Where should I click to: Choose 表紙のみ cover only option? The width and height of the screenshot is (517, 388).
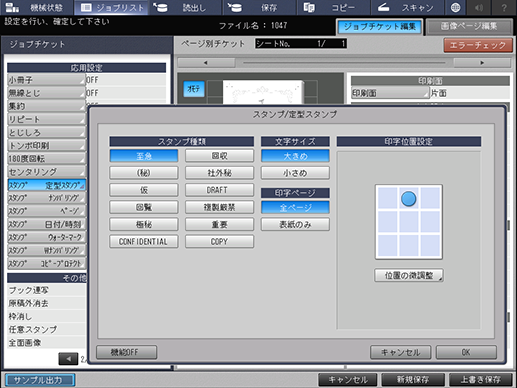[295, 224]
